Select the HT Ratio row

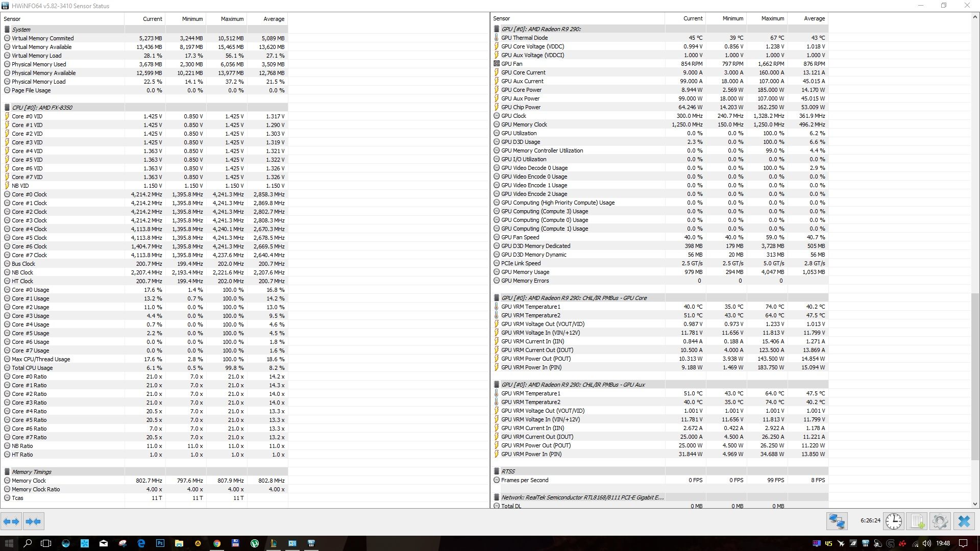(x=144, y=455)
